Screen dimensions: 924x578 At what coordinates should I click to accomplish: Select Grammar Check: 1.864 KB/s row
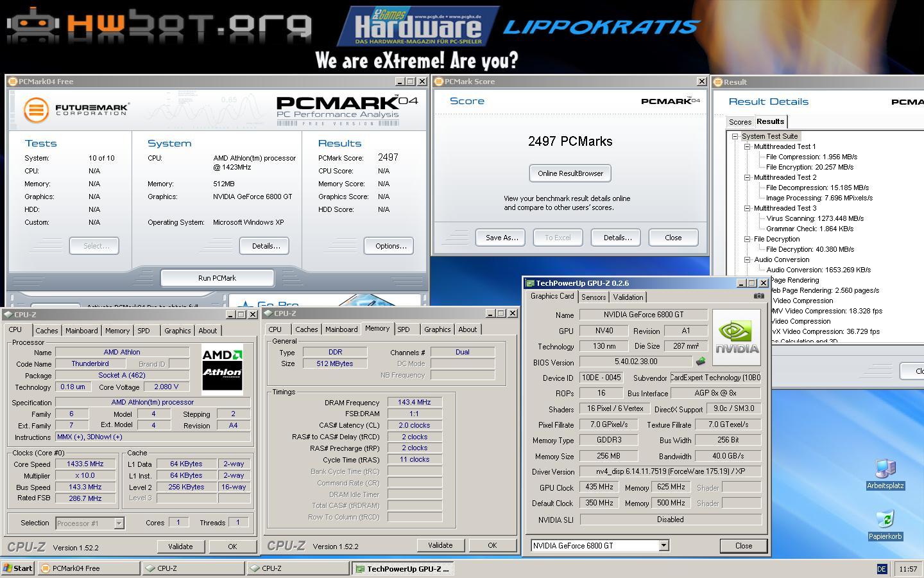810,229
